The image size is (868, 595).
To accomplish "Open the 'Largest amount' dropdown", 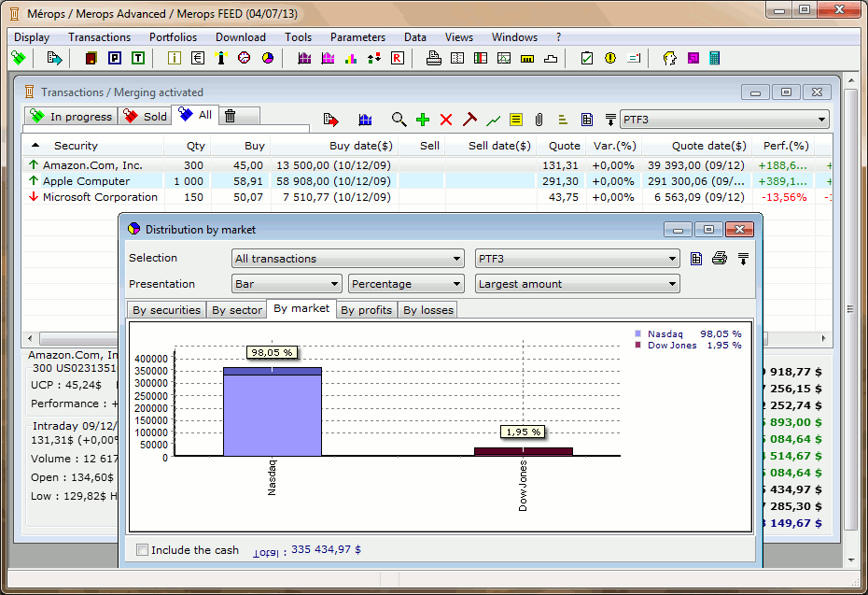I will click(x=578, y=284).
